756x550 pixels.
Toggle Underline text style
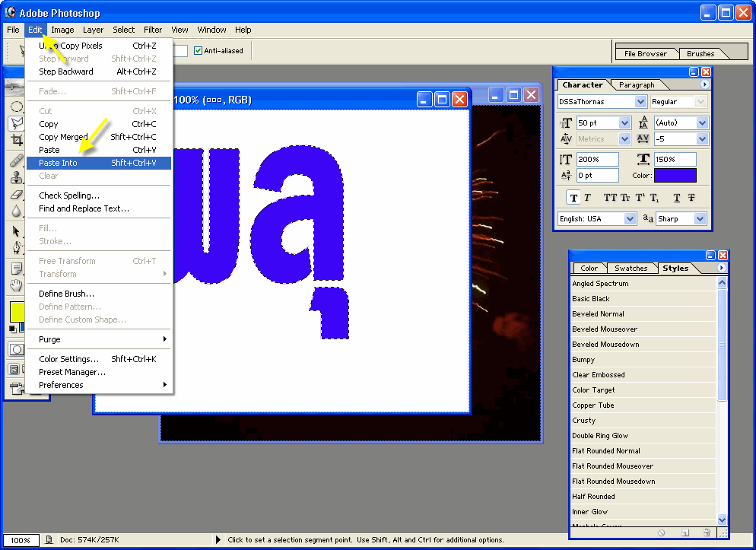(x=677, y=198)
